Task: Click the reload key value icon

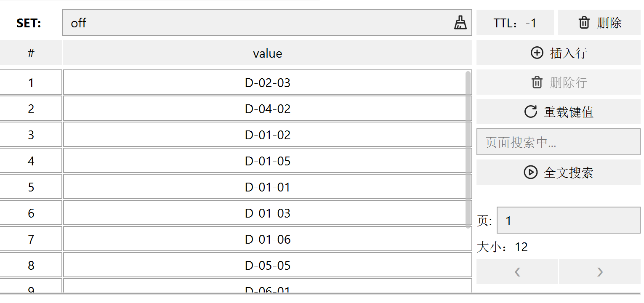Action: click(x=531, y=112)
